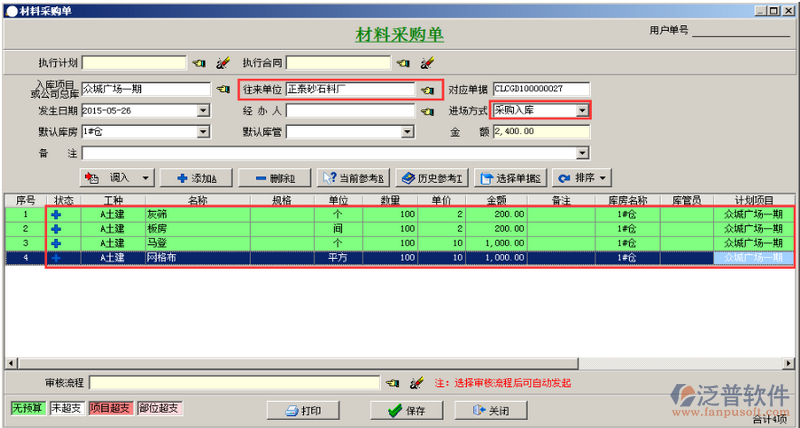Screen dimensions: 800x428
Task: Clear 执行合同 with eraser icon
Action: click(x=427, y=63)
